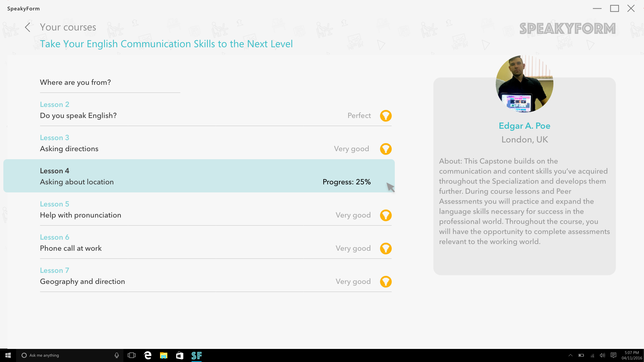Close the SpeakyForm window
Viewport: 644px width, 362px height.
(x=631, y=8)
